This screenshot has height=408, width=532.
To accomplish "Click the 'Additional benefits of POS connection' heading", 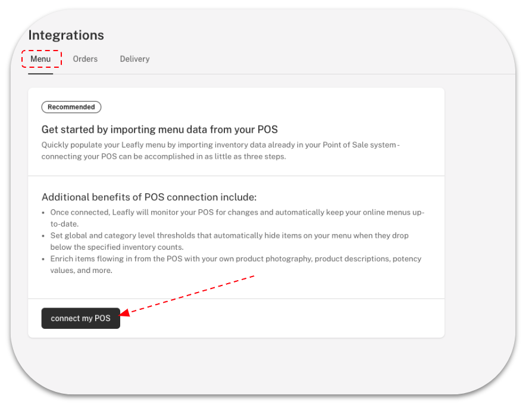I will pos(149,197).
